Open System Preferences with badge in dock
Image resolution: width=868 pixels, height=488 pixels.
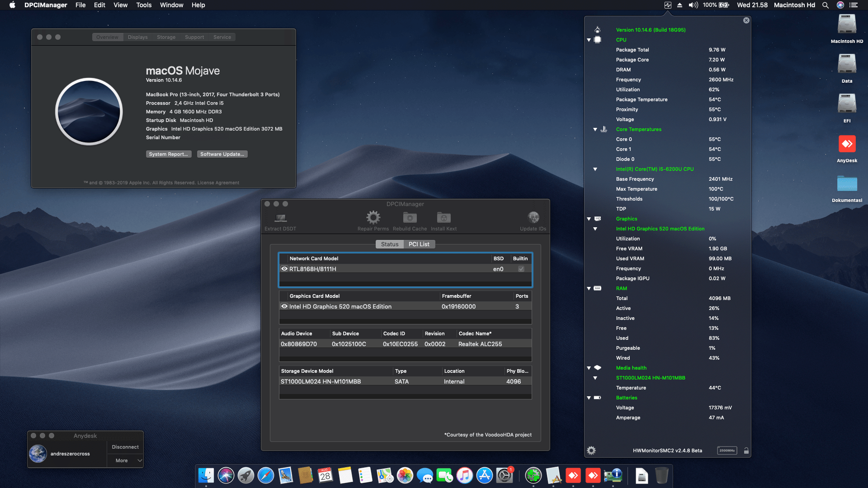pos(505,475)
